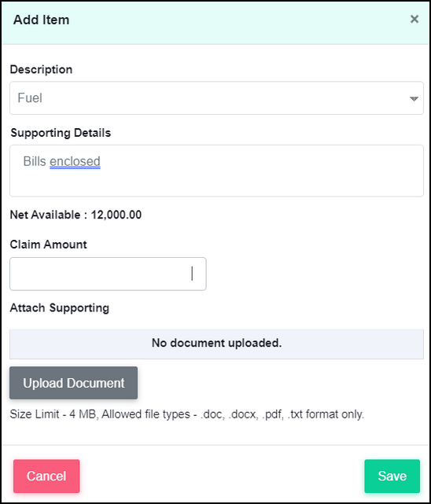Image resolution: width=431 pixels, height=504 pixels.
Task: Click the underlined word enclosed
Action: click(75, 161)
